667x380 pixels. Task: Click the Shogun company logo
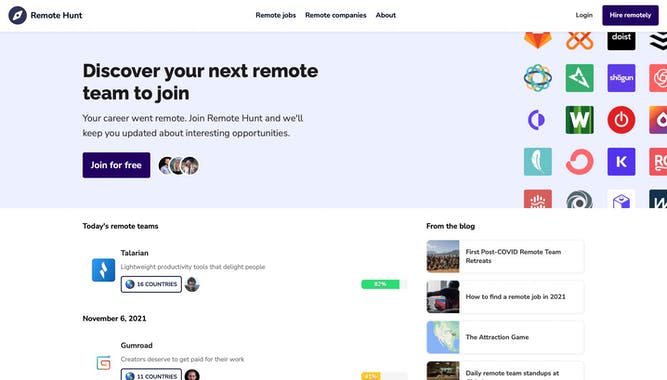[621, 78]
